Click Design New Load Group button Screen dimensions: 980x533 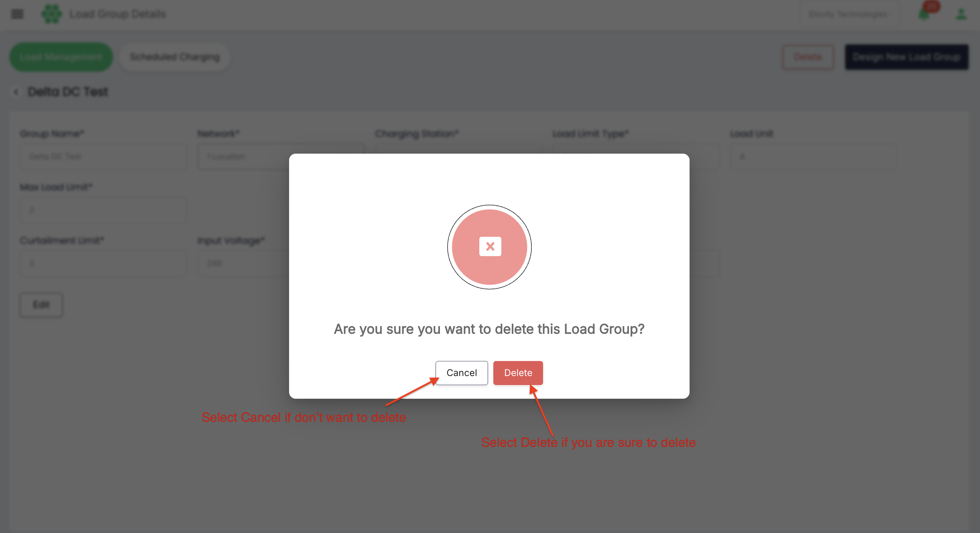coord(907,57)
